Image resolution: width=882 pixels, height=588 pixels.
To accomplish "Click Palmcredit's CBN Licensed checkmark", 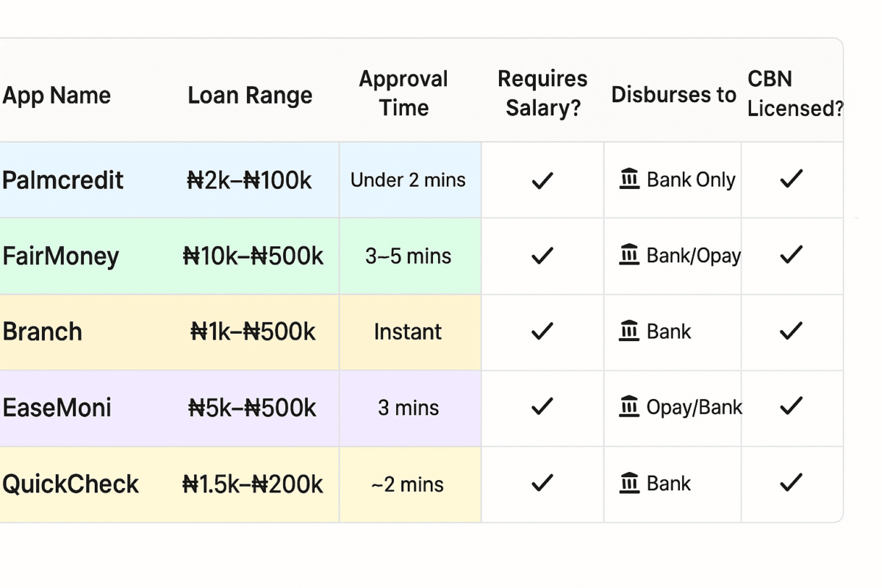I will point(791,179).
